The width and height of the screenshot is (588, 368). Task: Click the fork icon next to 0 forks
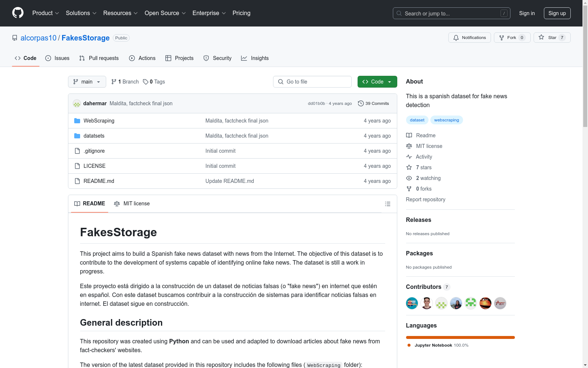pyautogui.click(x=409, y=189)
